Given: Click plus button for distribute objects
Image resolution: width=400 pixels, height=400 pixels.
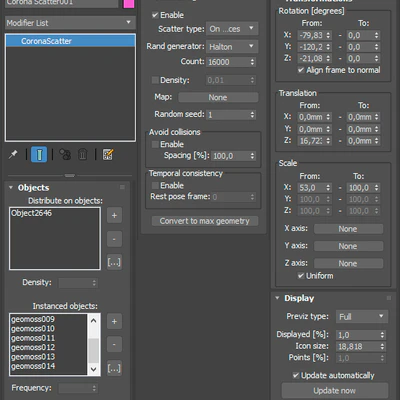Looking at the screenshot, I should (x=114, y=215).
